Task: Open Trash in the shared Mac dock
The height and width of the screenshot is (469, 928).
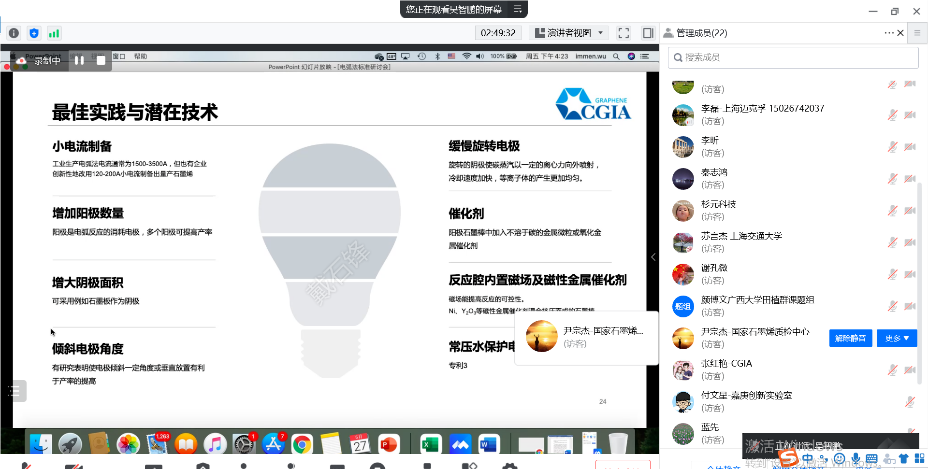Action: 618,444
